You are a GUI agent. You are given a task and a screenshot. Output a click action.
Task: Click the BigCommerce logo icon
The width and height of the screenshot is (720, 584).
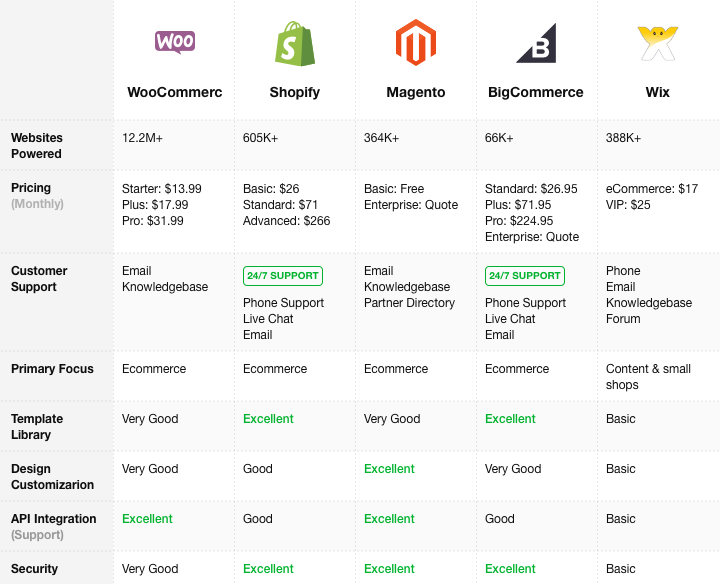point(536,43)
